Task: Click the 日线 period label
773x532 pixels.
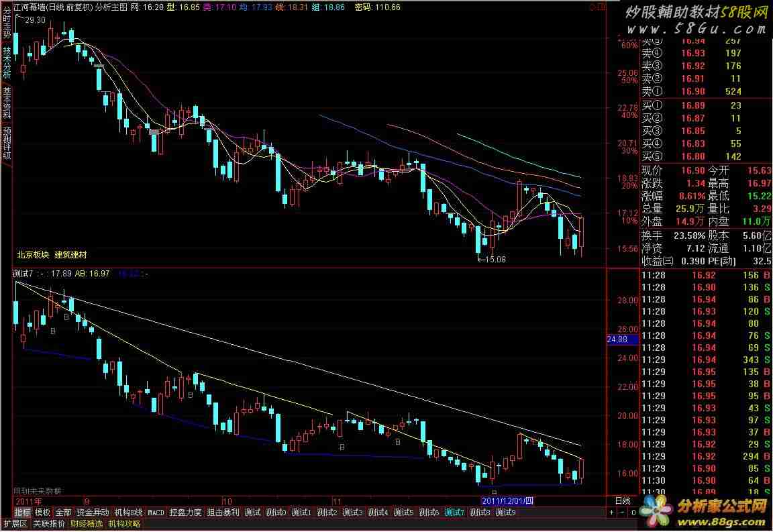Action: coord(623,501)
